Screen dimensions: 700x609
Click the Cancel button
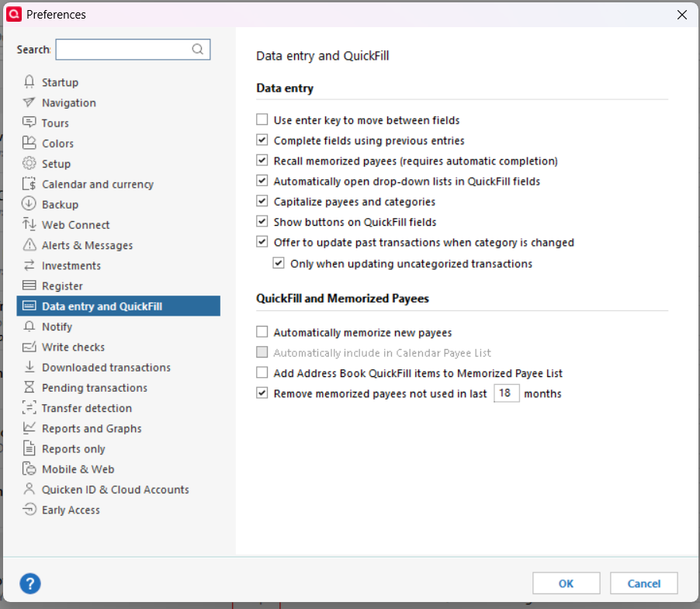644,583
